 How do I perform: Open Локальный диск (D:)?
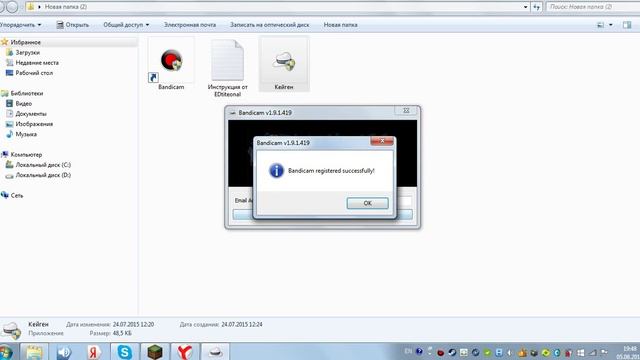point(43,175)
